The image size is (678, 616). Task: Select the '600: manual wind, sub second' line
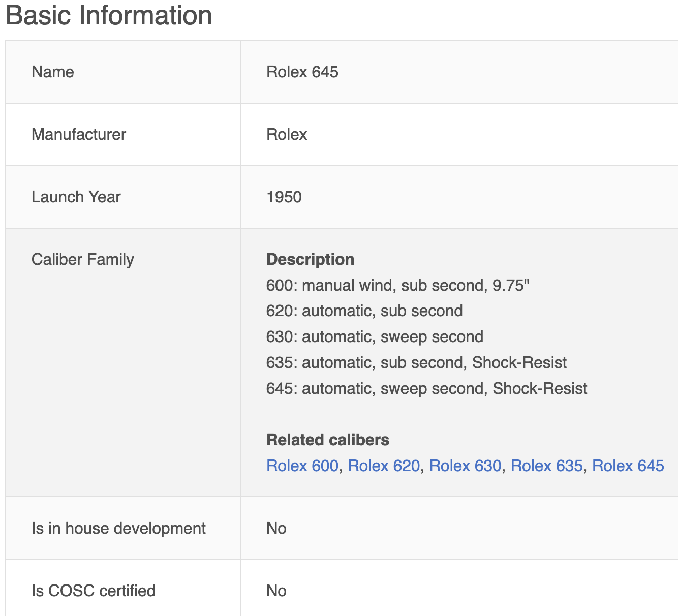(x=398, y=285)
